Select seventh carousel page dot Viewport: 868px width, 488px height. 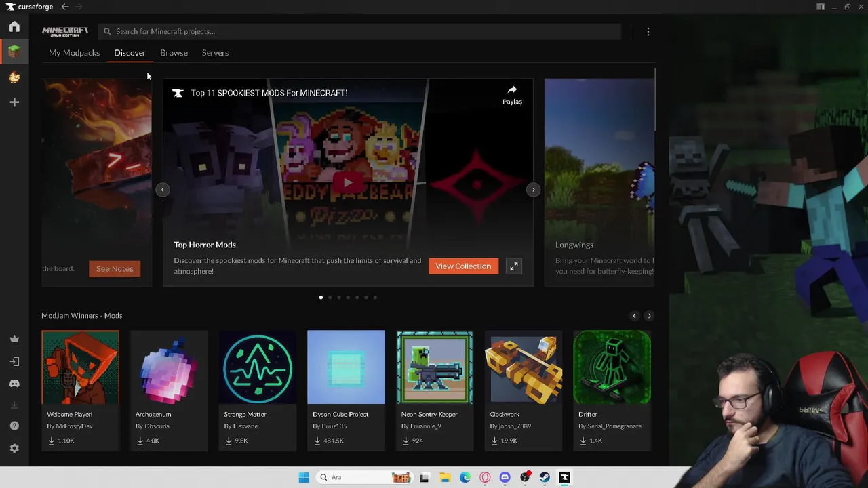(375, 297)
